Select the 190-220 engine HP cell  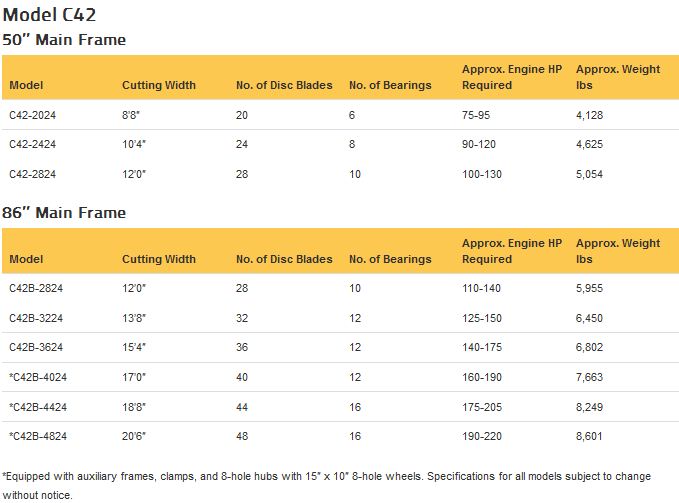pyautogui.click(x=482, y=436)
